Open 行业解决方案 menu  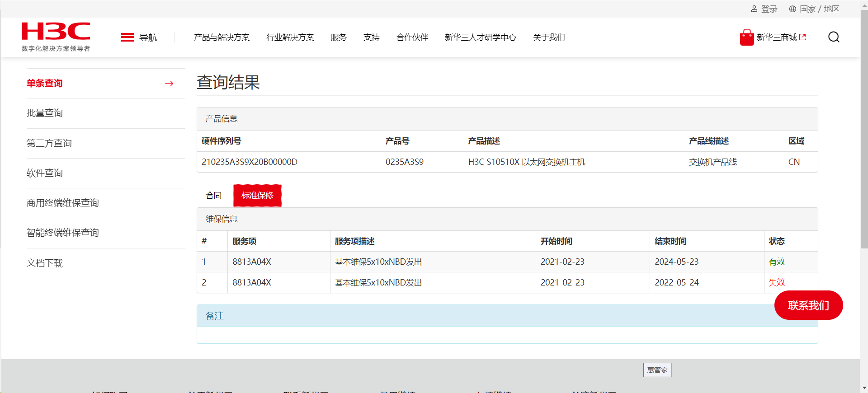290,37
